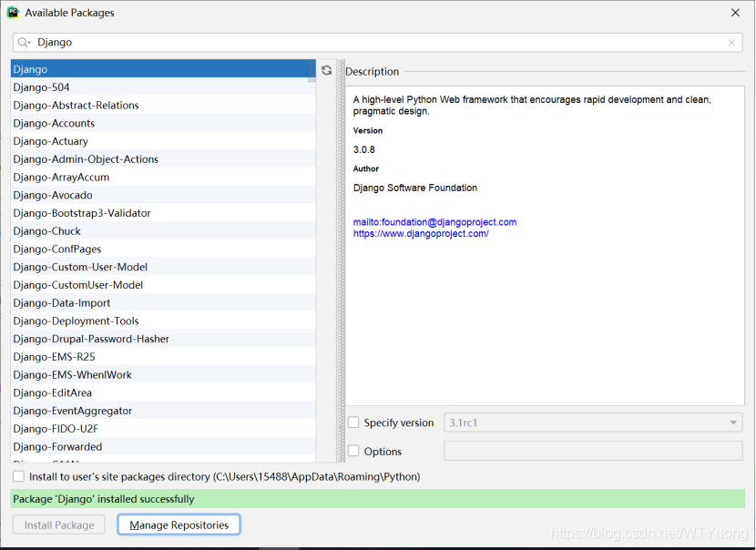The image size is (756, 550).
Task: Click the Options text field
Action: (593, 451)
